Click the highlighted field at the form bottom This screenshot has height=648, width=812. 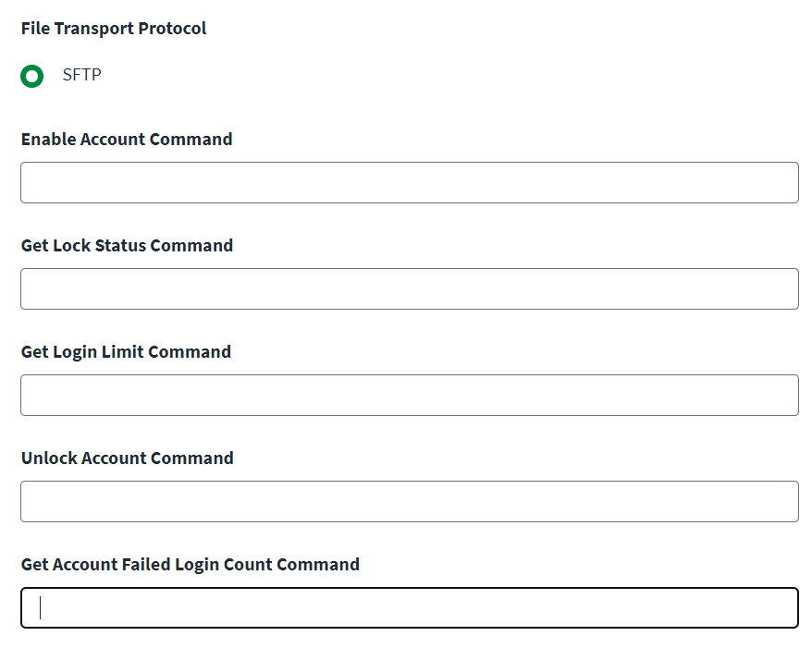click(x=410, y=607)
